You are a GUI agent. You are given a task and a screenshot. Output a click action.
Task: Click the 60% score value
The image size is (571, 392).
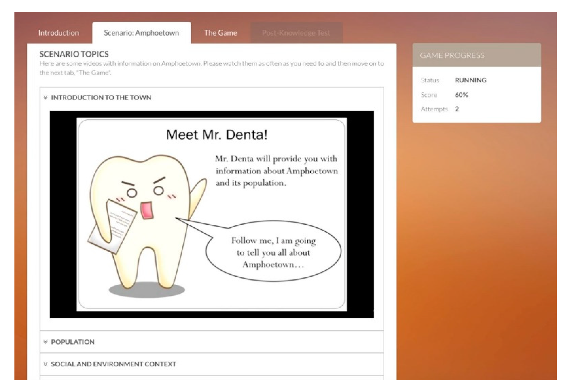pyautogui.click(x=461, y=95)
